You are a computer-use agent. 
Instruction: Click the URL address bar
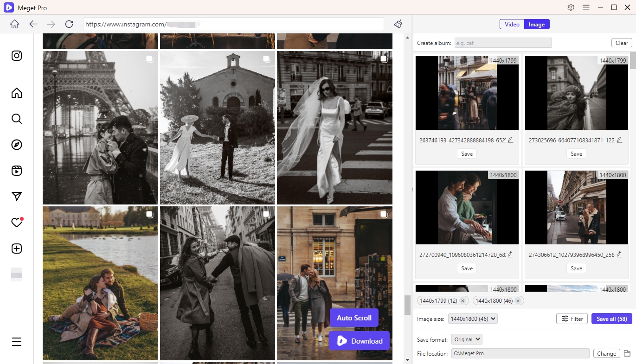coord(233,24)
